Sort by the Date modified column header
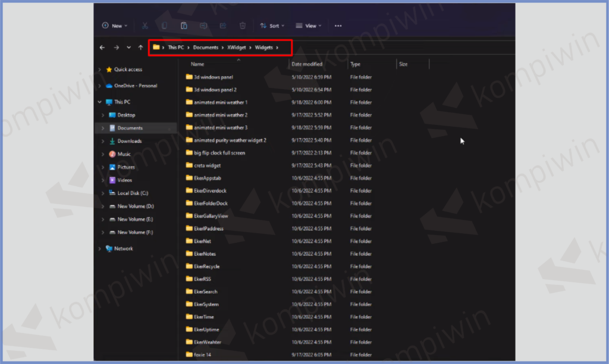Viewport: 609px width, 364px height. pos(307,64)
